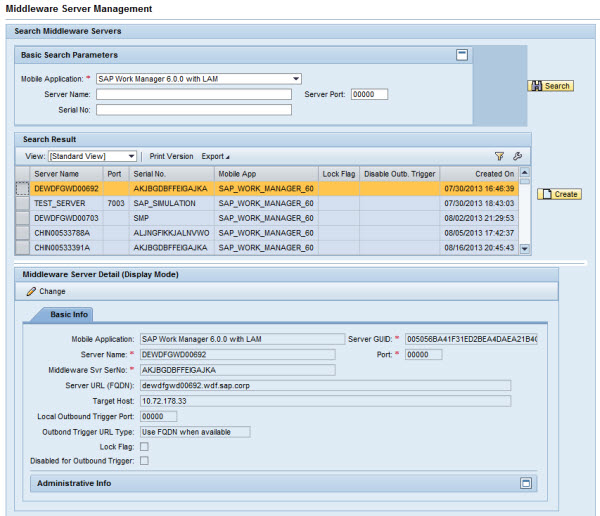The image size is (600, 516).
Task: Select the DEWDFGWD00703 cell
Action: point(66,218)
